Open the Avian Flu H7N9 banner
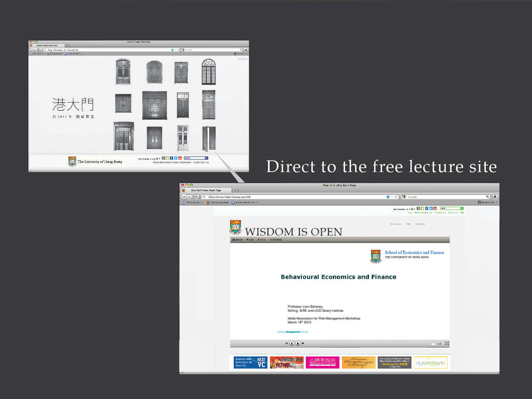532x399 pixels. [287, 362]
